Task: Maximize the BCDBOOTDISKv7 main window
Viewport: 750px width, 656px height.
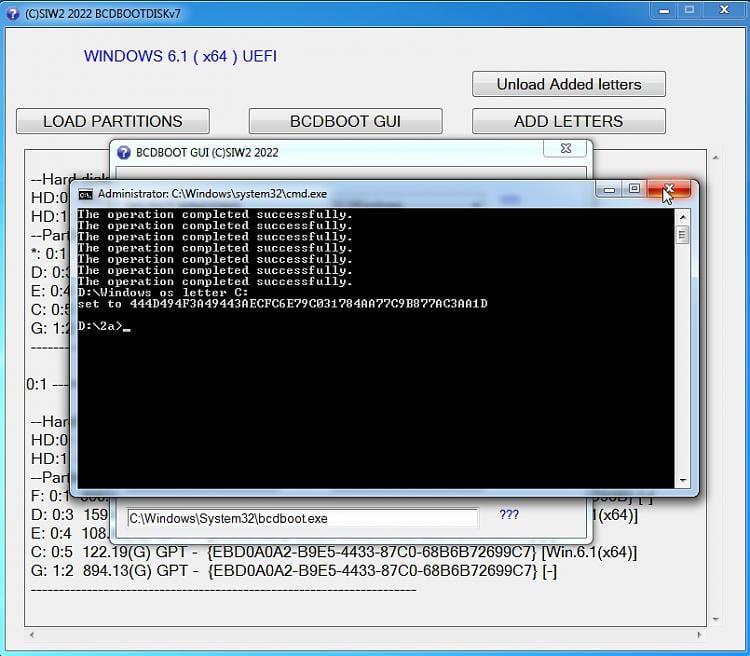Action: coord(689,10)
